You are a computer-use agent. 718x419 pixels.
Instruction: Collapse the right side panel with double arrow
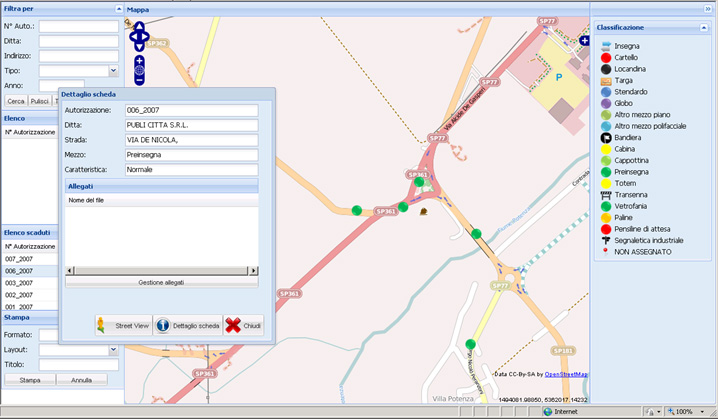coord(707,9)
